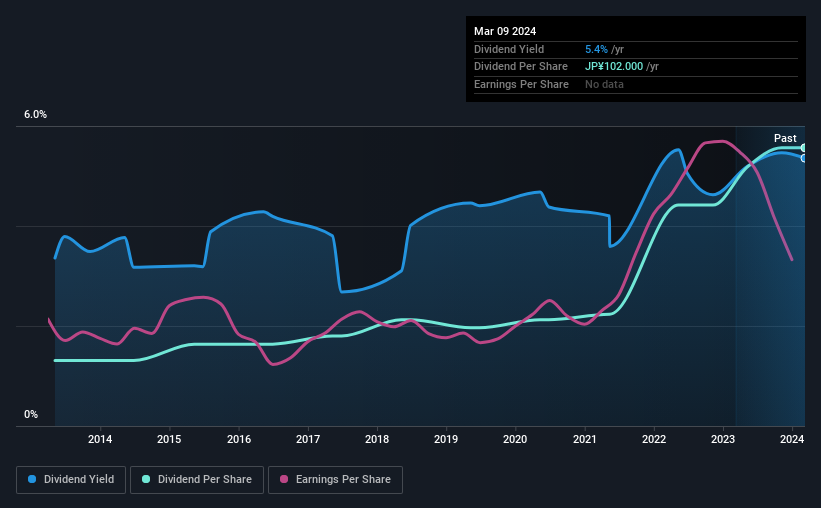Click the 2020 x-axis label

click(515, 439)
